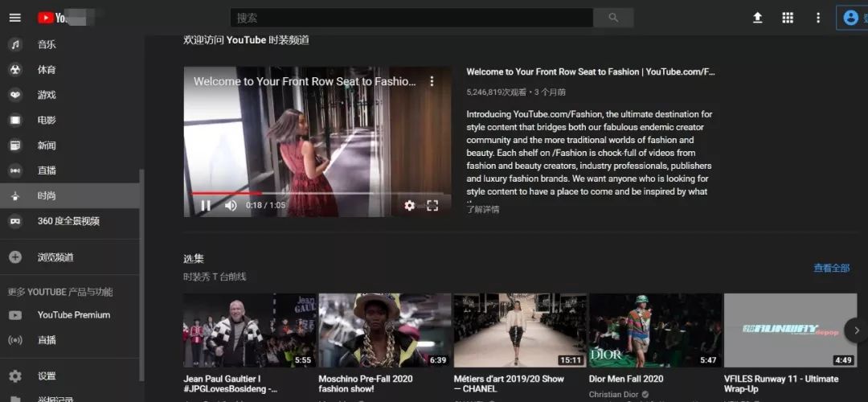
Task: Open the Jean Paul Gaultier video thumbnail
Action: [250, 330]
